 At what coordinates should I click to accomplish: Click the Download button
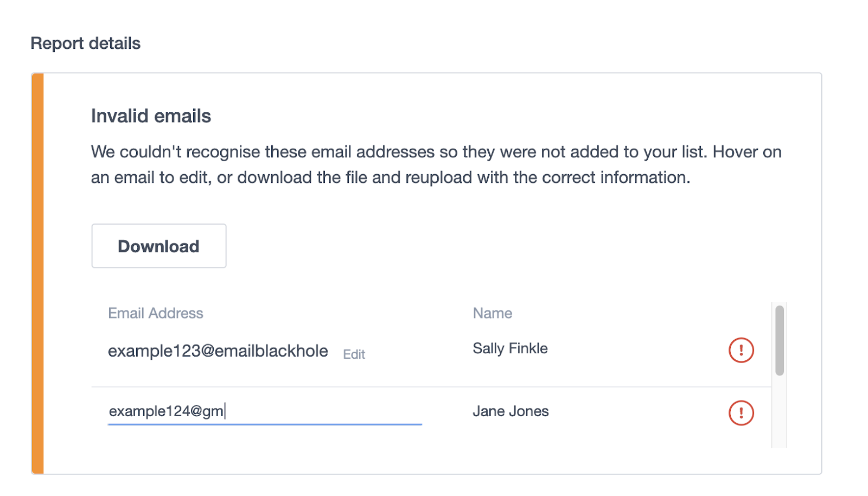pyautogui.click(x=158, y=246)
